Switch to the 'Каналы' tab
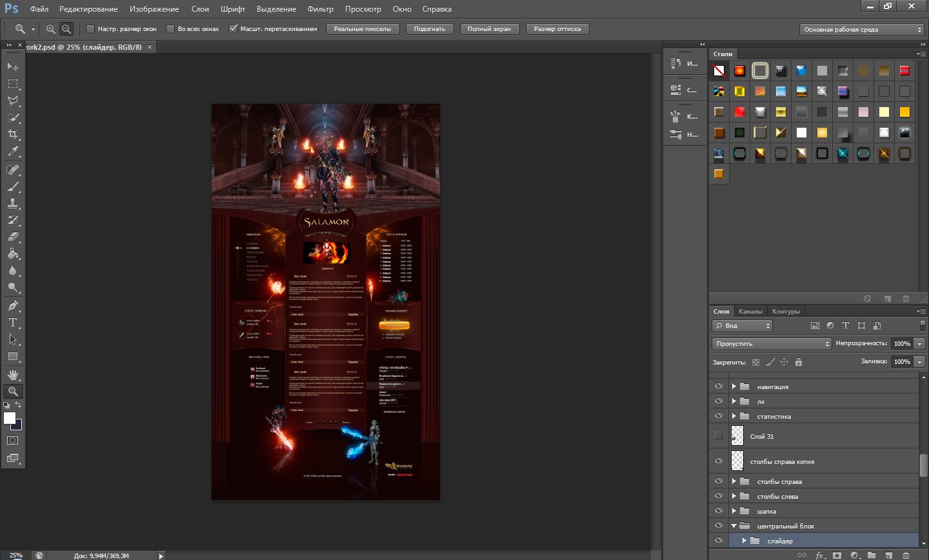The image size is (929, 560). click(x=750, y=312)
